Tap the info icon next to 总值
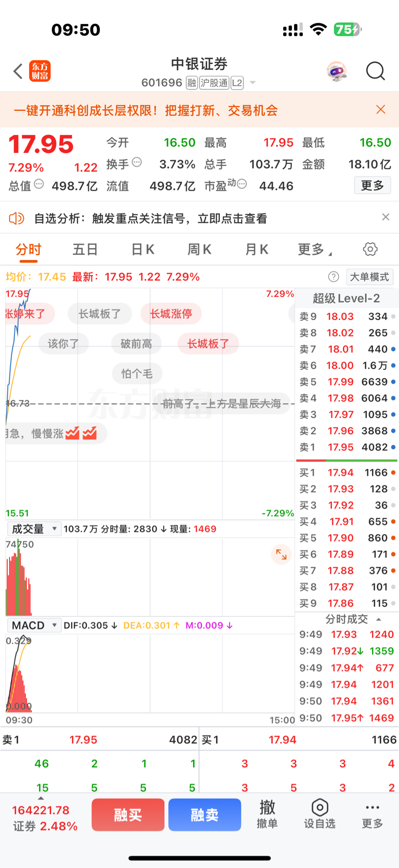The width and height of the screenshot is (399, 868). [x=39, y=184]
